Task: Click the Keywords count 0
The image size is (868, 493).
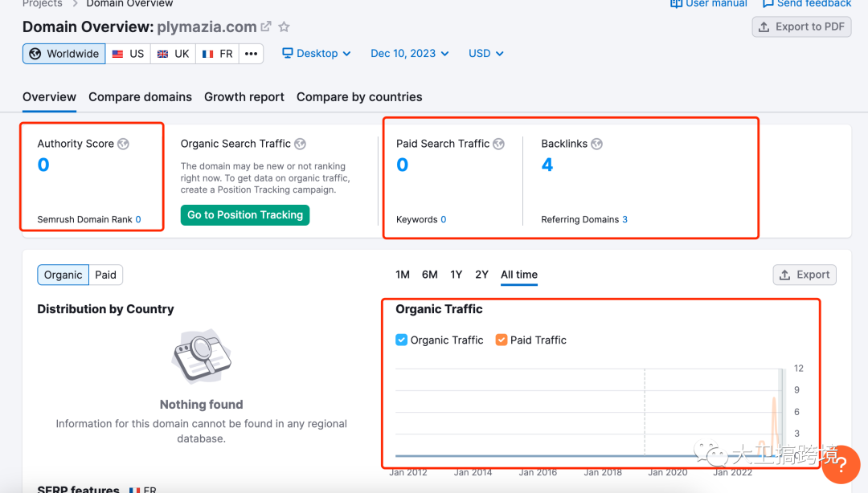Action: (x=444, y=220)
